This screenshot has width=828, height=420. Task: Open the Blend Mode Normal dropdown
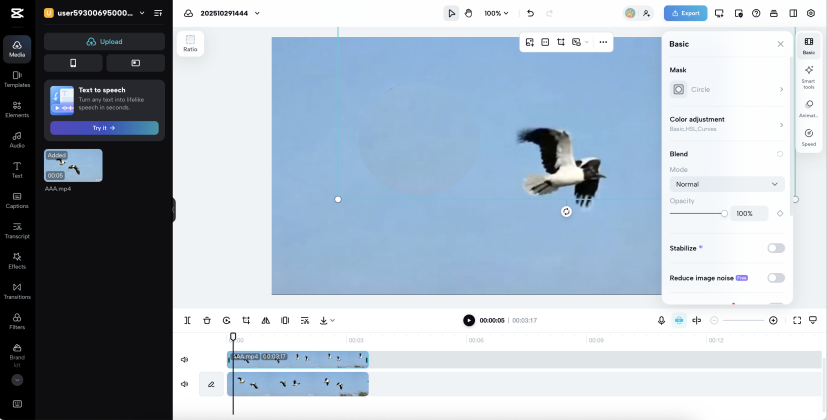click(x=727, y=184)
